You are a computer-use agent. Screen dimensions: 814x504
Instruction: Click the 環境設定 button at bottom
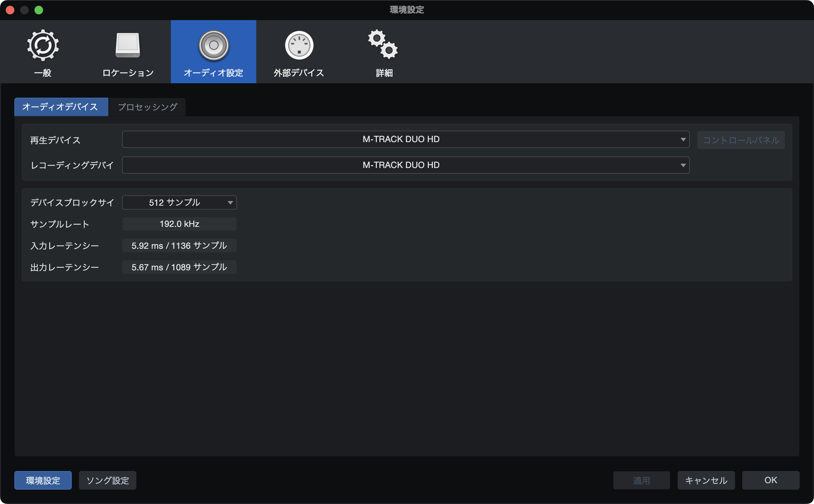point(43,480)
